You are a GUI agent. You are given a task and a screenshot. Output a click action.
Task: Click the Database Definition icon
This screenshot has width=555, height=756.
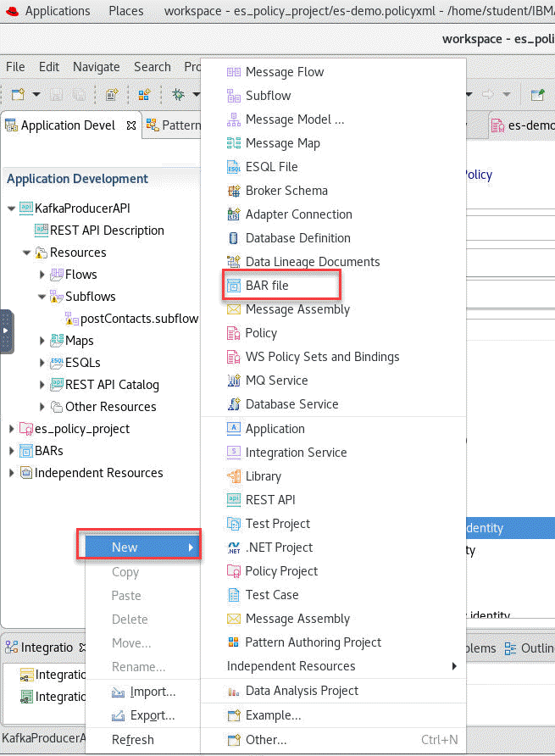click(x=233, y=239)
